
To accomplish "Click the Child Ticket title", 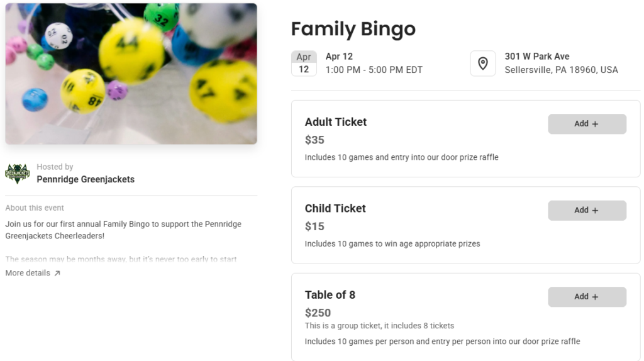I will pos(335,208).
